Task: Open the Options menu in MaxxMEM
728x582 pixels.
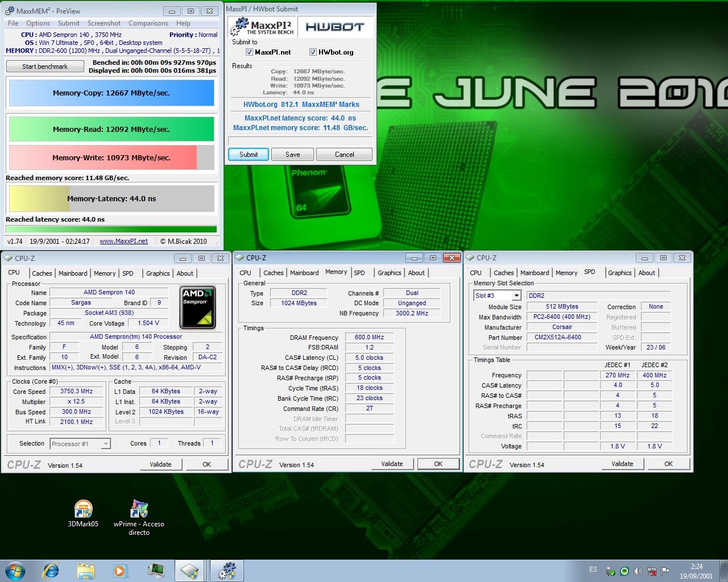Action: coord(38,23)
